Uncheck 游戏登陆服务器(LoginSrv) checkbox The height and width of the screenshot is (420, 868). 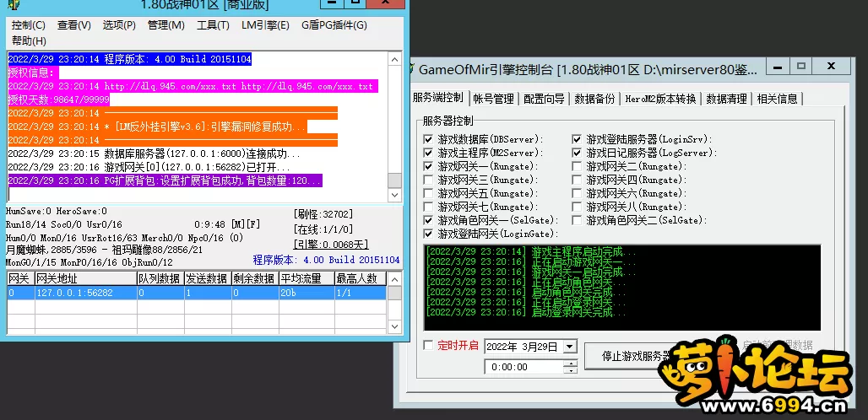pyautogui.click(x=577, y=139)
